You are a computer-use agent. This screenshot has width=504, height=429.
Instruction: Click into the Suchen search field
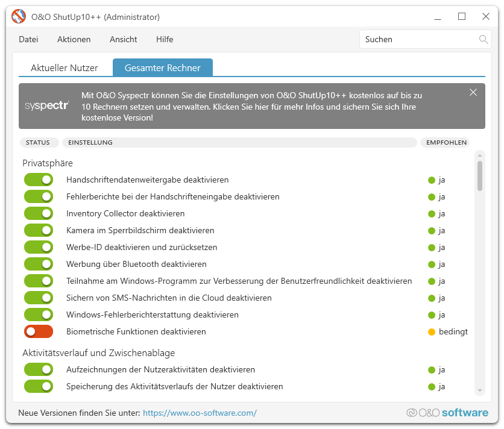click(x=419, y=39)
